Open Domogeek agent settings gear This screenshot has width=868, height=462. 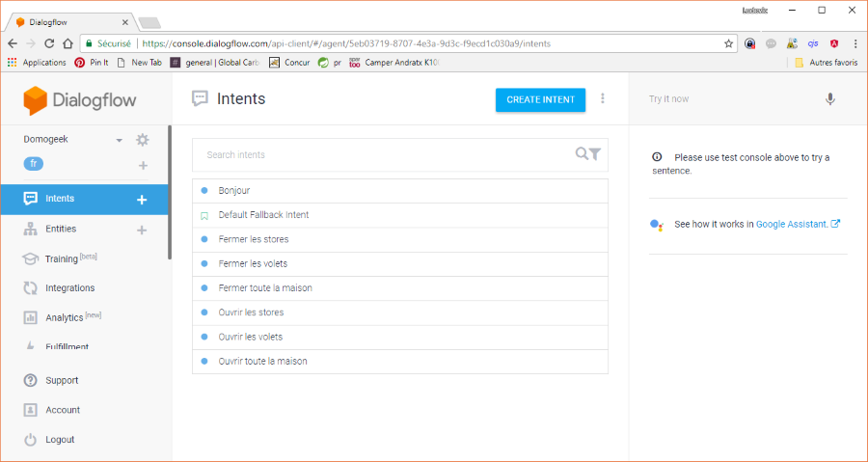coord(143,140)
